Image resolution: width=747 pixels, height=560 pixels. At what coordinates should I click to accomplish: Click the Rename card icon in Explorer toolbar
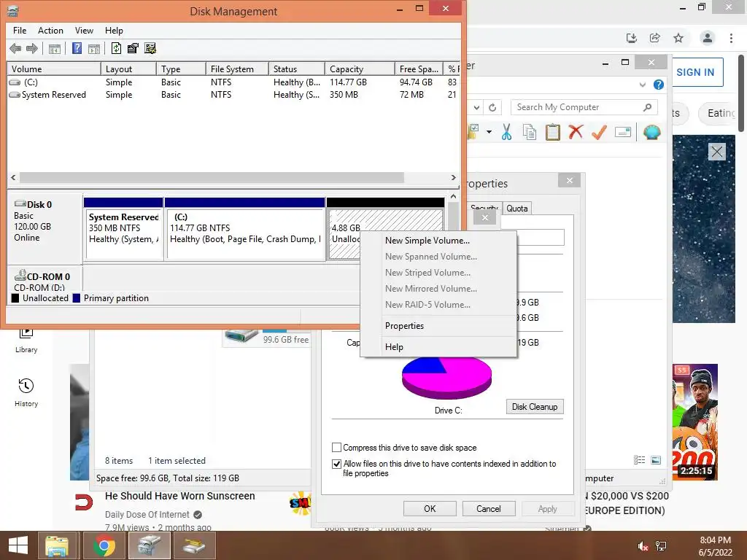tap(623, 132)
